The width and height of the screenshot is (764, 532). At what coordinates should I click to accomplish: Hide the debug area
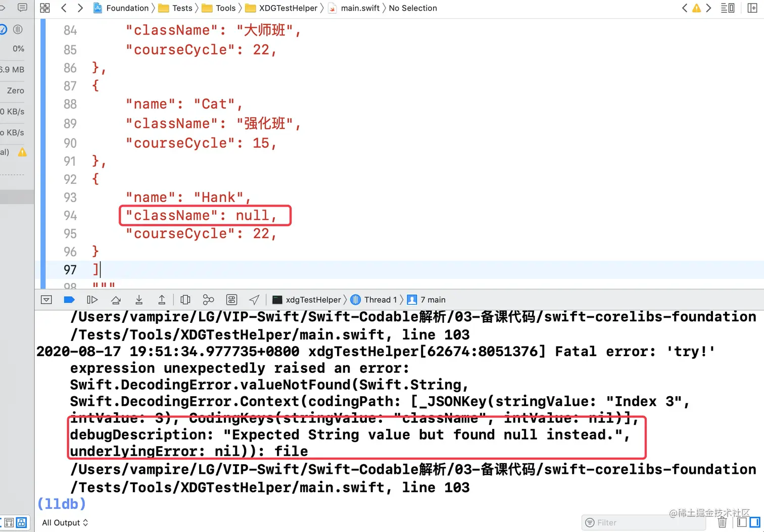(x=46, y=300)
